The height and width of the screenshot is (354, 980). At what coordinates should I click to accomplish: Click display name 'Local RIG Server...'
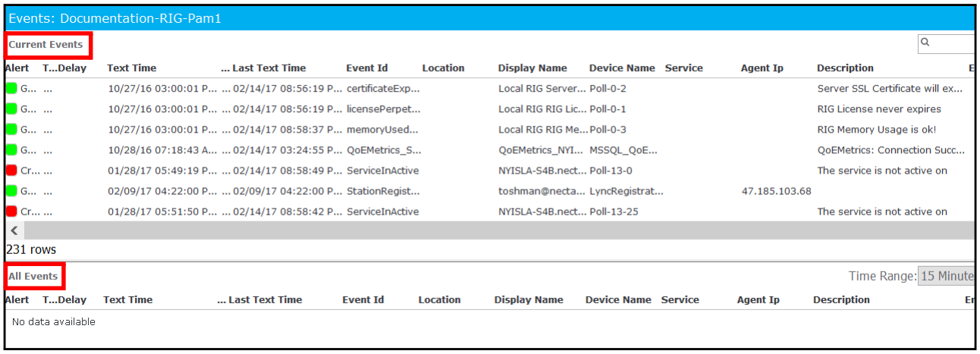(542, 89)
